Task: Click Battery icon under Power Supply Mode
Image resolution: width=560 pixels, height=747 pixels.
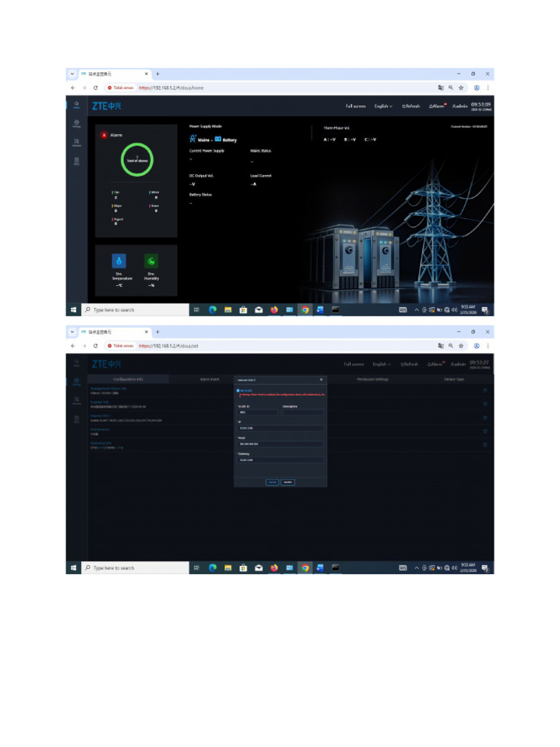Action: click(217, 139)
